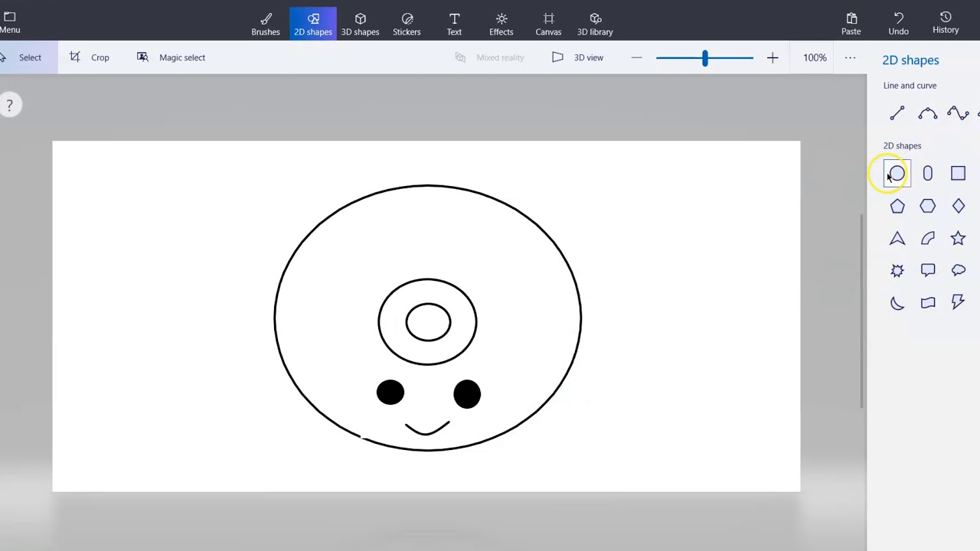Undo the last action
The width and height of the screenshot is (980, 551).
pyautogui.click(x=898, y=24)
